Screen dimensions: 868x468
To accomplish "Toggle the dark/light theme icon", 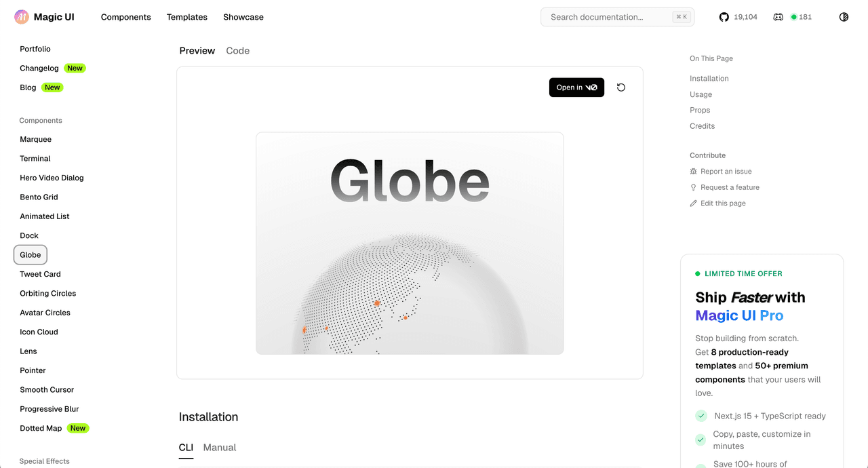I will coord(844,17).
